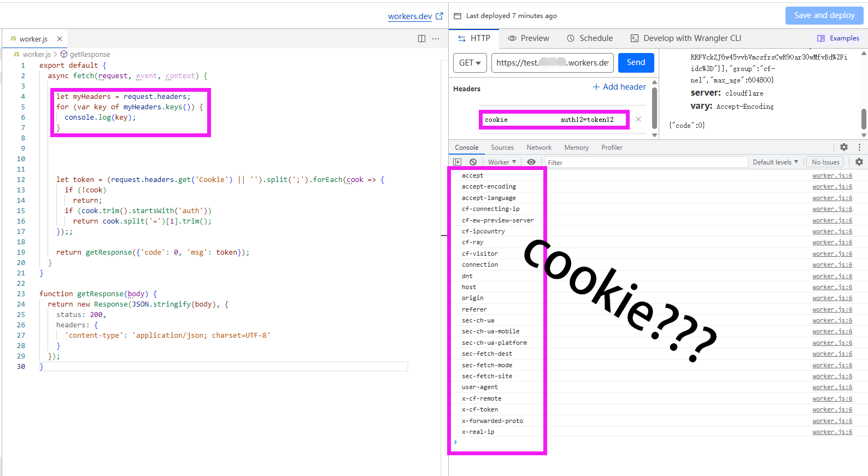
Task: Switch to the Preview tab
Action: pos(529,38)
